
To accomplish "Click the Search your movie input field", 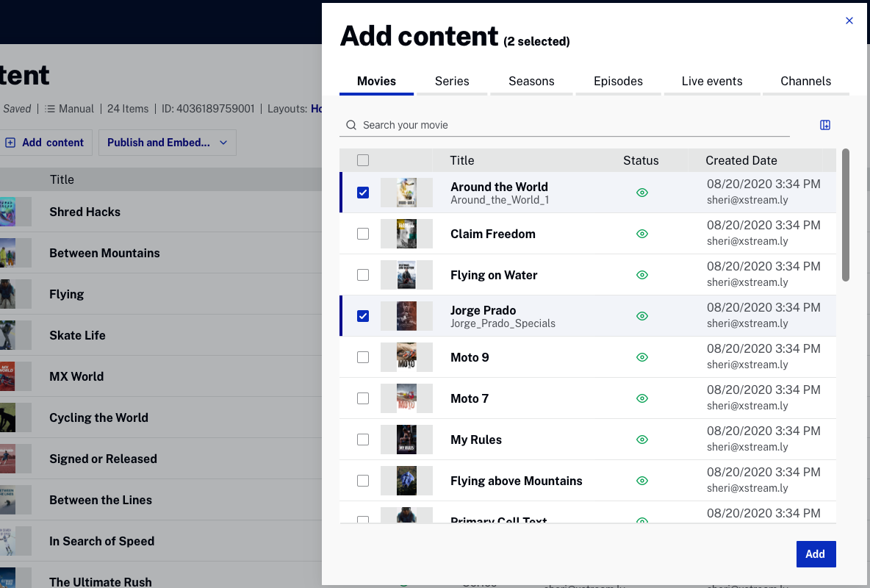I will click(x=514, y=124).
